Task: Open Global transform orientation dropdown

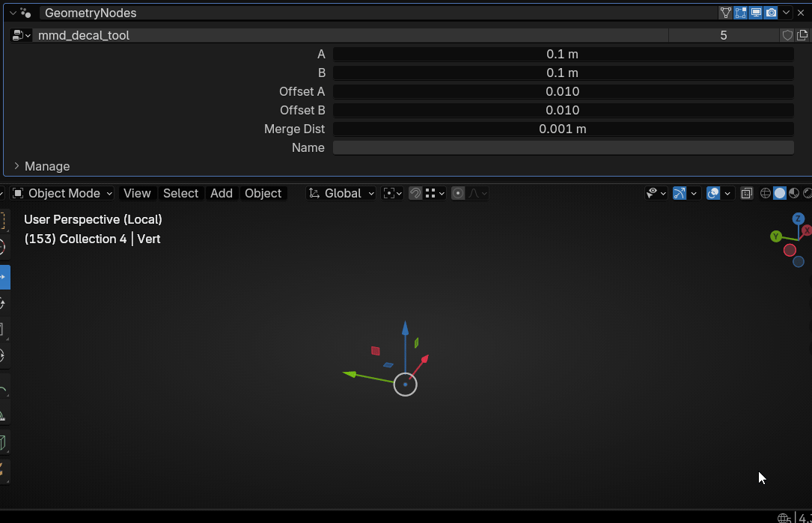Action: pos(342,193)
